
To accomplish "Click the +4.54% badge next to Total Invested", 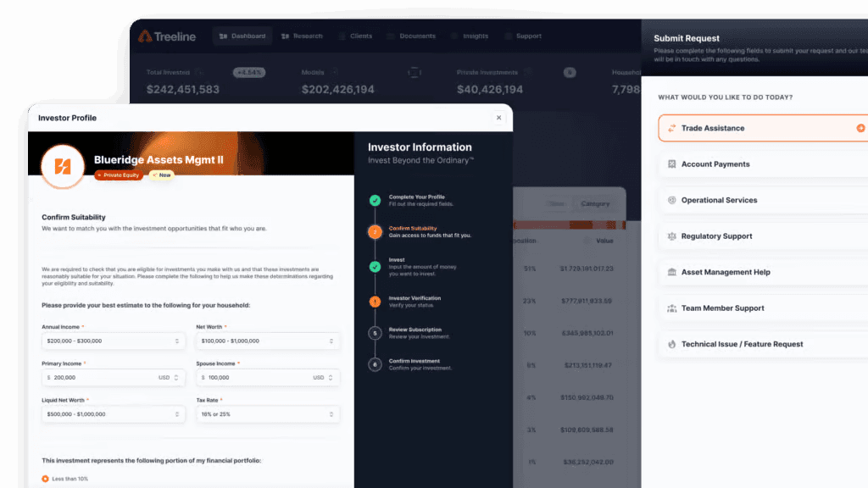I will tap(249, 73).
